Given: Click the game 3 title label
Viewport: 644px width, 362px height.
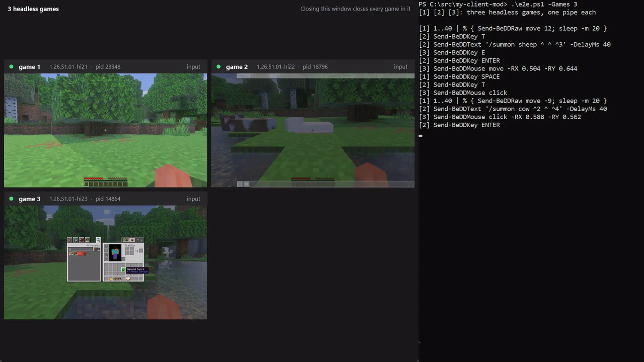Looking at the screenshot, I should click(x=29, y=199).
